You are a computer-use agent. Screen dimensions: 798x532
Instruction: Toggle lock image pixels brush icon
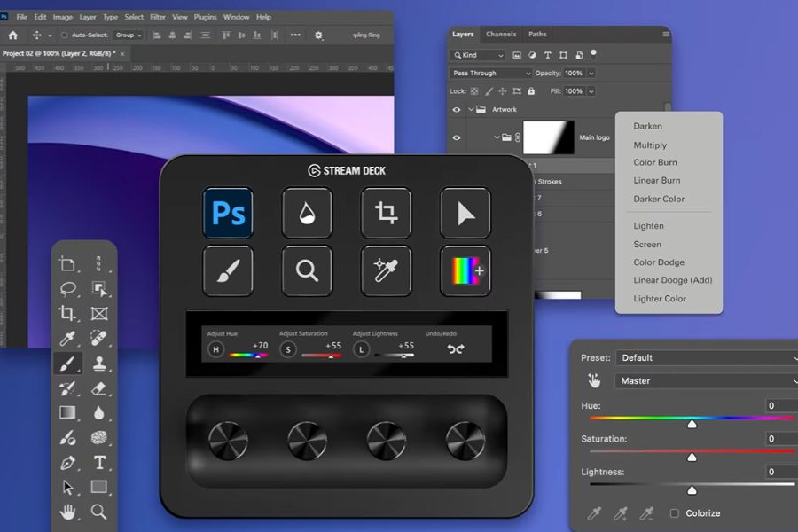click(x=489, y=91)
